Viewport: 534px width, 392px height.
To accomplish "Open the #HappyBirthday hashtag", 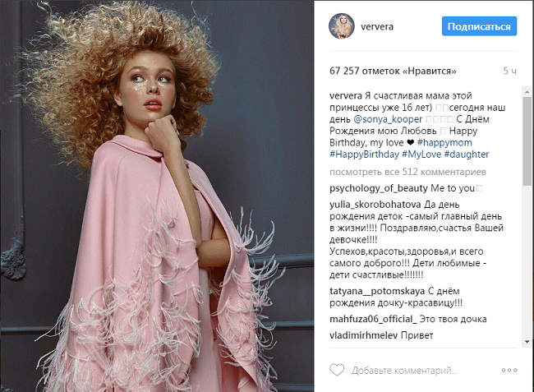I will [x=364, y=154].
